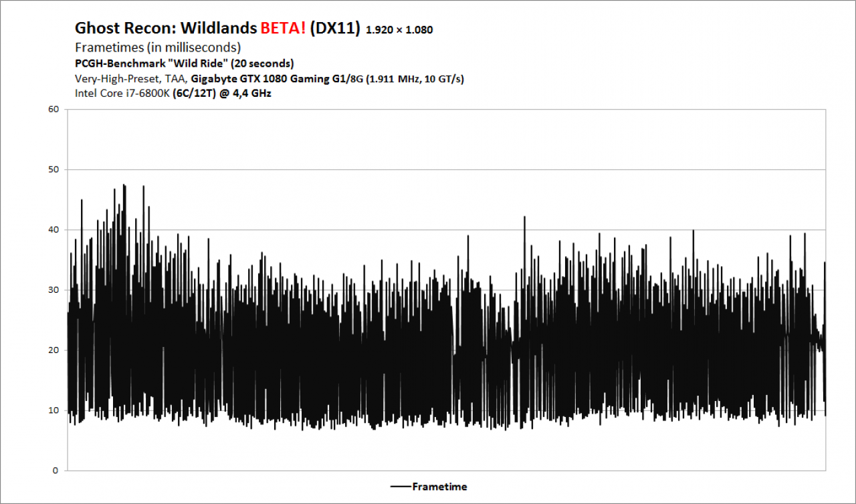This screenshot has height=504, width=856.
Task: Click the y-axis label 20
Action: (53, 350)
